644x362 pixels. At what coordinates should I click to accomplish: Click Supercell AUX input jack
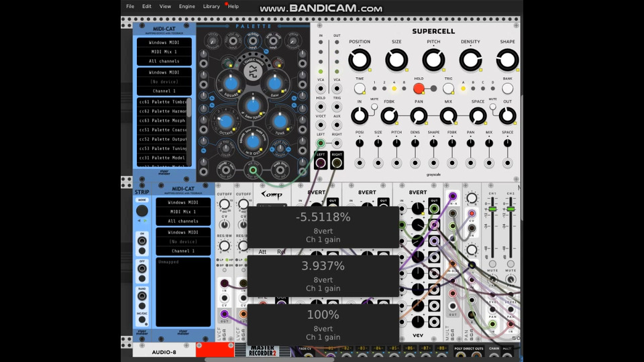click(337, 125)
